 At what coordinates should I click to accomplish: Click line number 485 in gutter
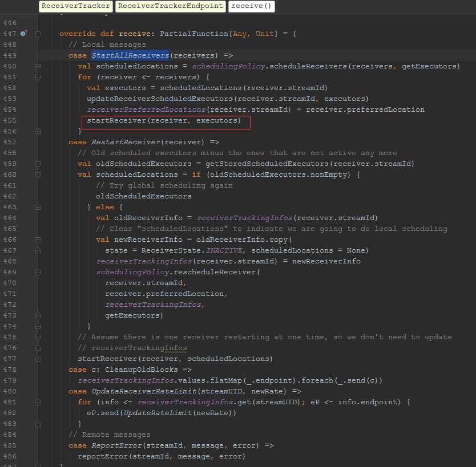point(10,445)
